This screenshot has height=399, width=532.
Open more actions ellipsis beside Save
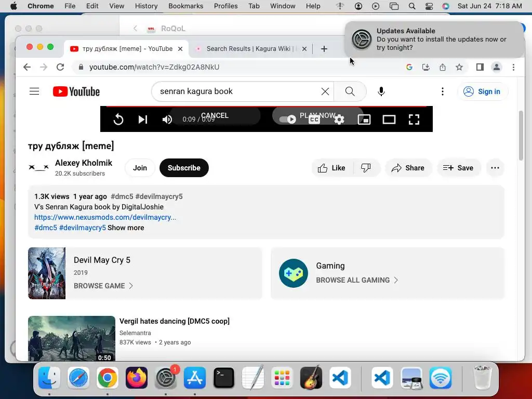click(x=495, y=168)
